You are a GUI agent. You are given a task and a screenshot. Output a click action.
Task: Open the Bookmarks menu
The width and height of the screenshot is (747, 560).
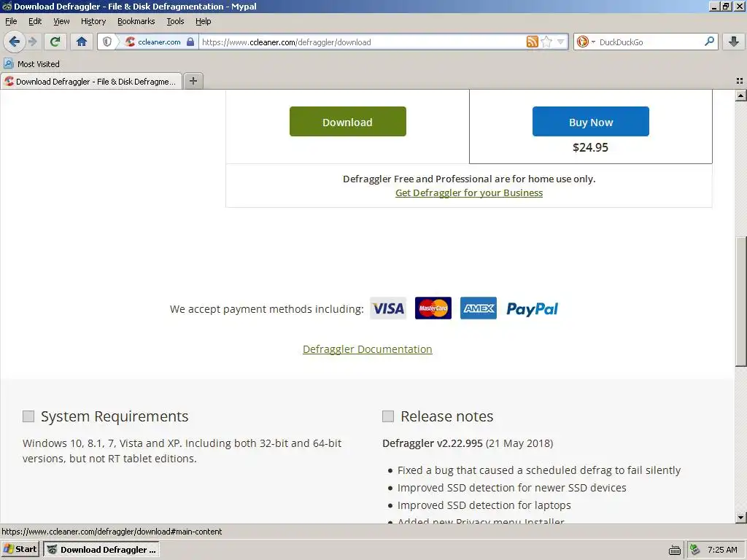(136, 21)
